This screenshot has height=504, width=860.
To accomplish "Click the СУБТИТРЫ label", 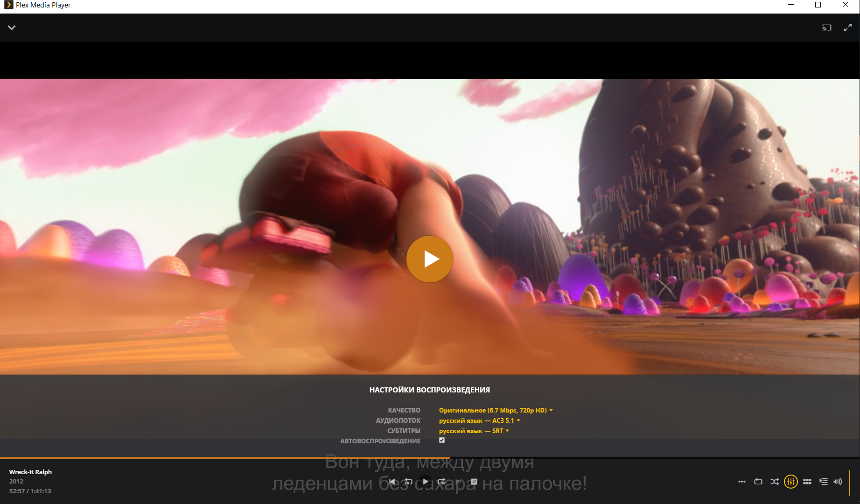I will (404, 431).
